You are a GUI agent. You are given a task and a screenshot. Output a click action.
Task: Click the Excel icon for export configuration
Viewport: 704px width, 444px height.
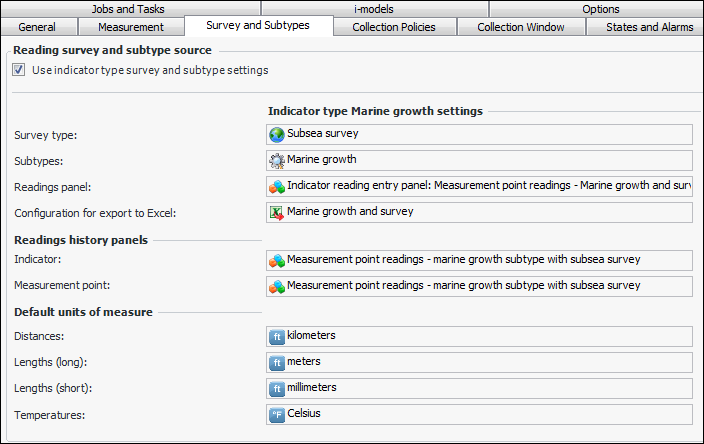pyautogui.click(x=277, y=212)
